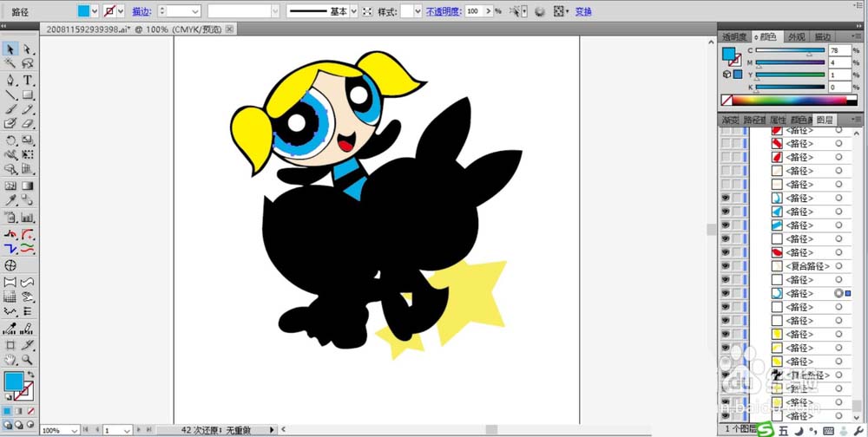Screen dimensions: 868x437
Task: Click the 不透明度 link in control bar
Action: click(444, 11)
